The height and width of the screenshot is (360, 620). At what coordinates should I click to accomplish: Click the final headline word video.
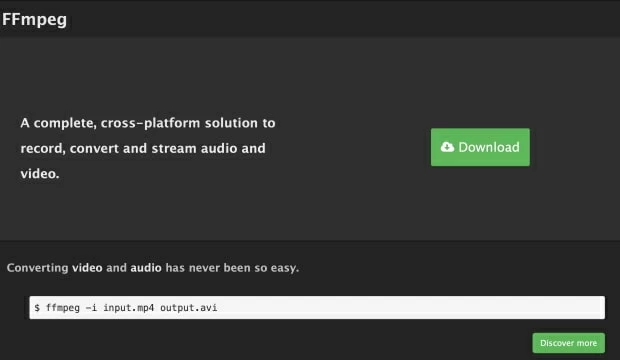[40, 174]
